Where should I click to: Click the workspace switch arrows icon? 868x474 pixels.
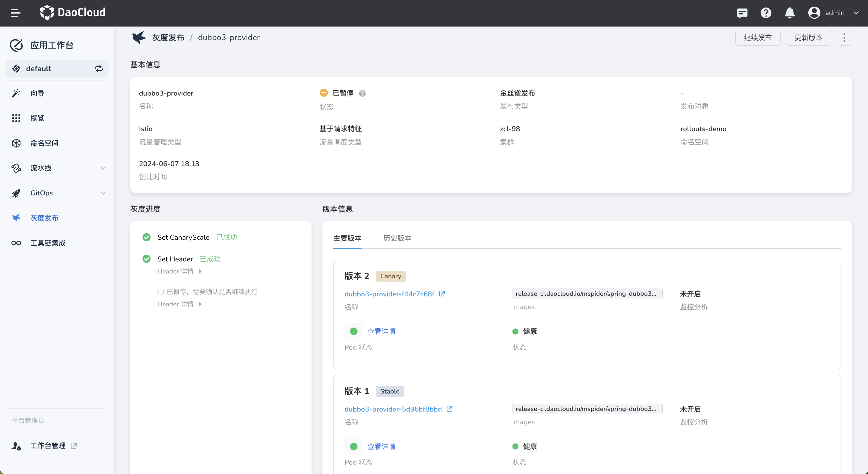[x=98, y=69]
